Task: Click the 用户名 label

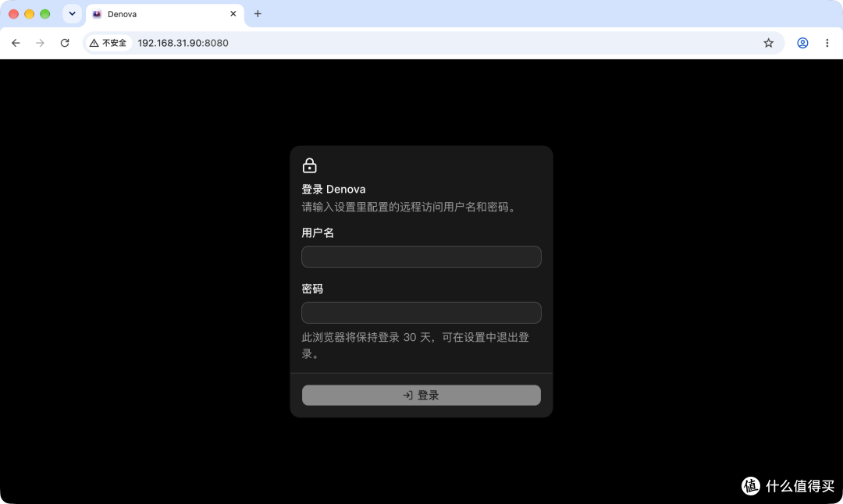Action: tap(318, 233)
